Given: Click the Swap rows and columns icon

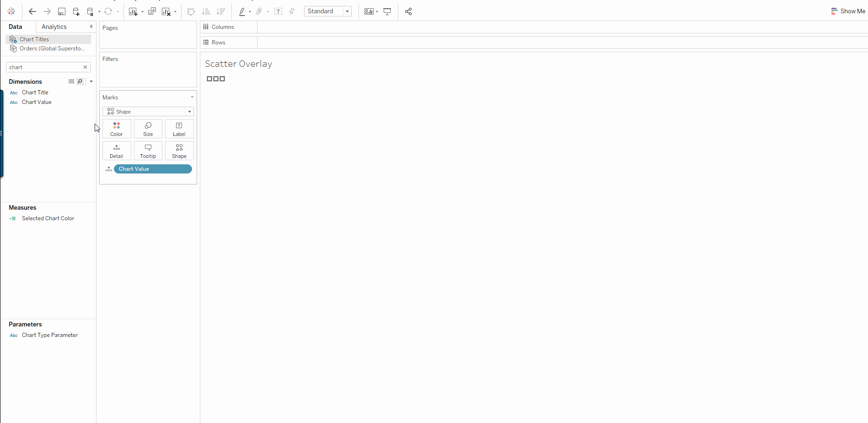Looking at the screenshot, I should pos(191,11).
